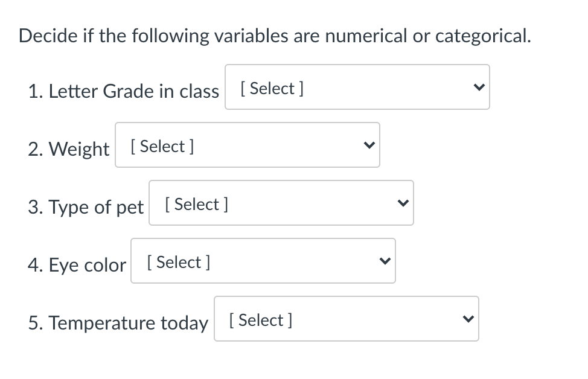Click the "Decide if the following variables" heading
This screenshot has height=379, width=588.
[x=275, y=36]
